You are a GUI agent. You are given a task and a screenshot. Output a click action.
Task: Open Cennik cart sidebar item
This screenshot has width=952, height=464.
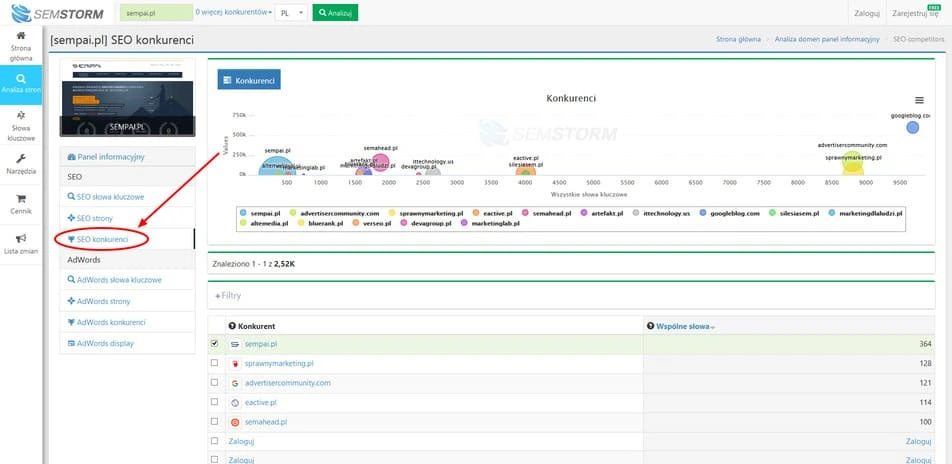click(x=21, y=204)
